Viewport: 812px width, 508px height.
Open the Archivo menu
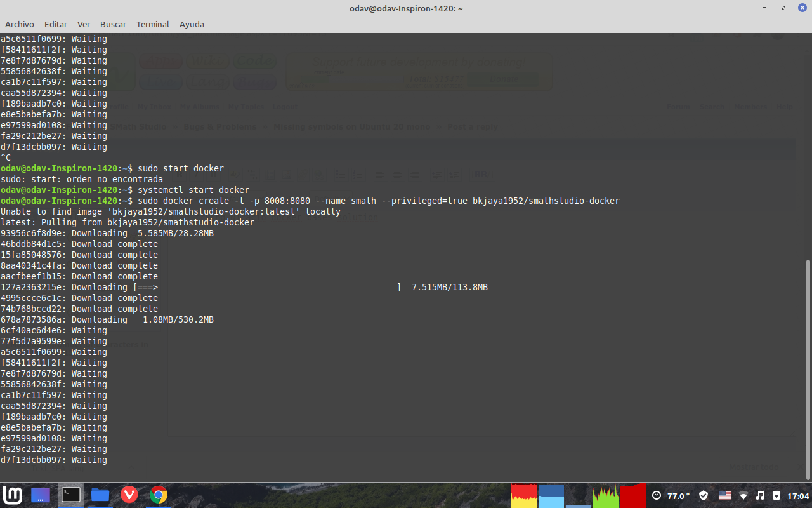[x=19, y=24]
